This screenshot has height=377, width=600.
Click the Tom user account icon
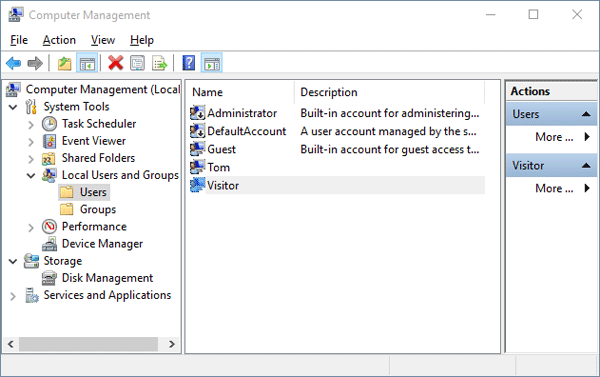click(197, 167)
